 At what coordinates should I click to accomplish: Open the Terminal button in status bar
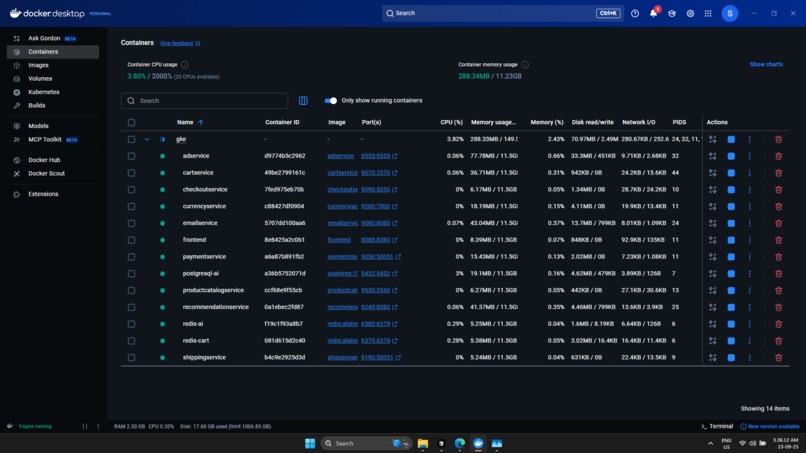click(717, 426)
